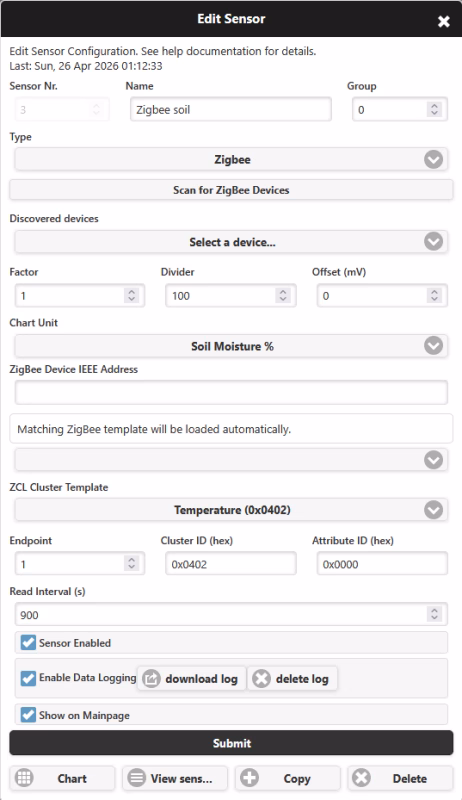The width and height of the screenshot is (462, 800).
Task: Click the ZigBee Device IEEE Address field
Action: (231, 392)
